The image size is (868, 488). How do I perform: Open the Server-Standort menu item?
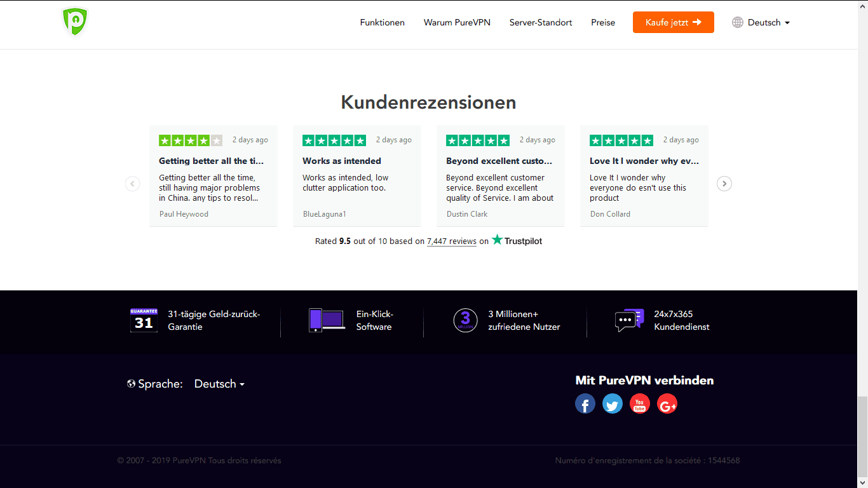pyautogui.click(x=541, y=22)
